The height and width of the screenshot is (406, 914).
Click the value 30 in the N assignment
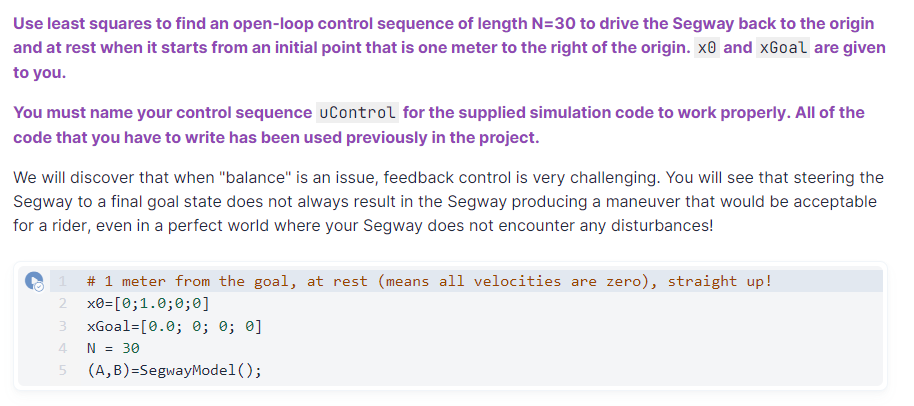pos(130,348)
